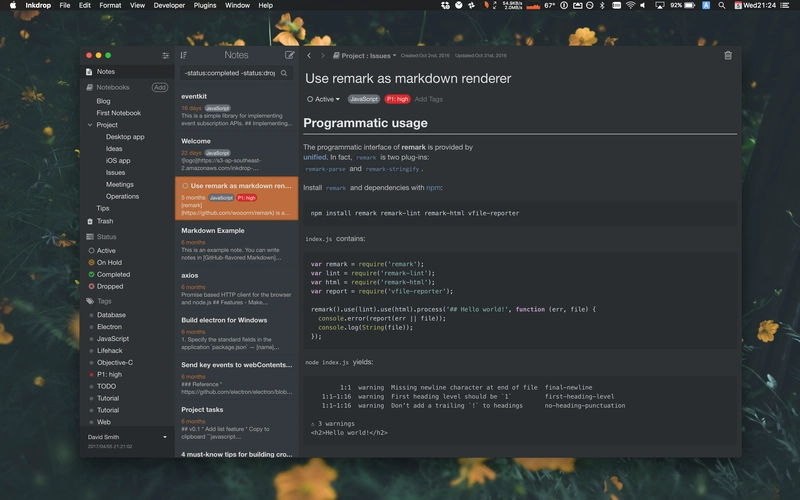Open the Project : Issues notebook dropdown
Viewport: 800px width, 500px height.
point(364,56)
